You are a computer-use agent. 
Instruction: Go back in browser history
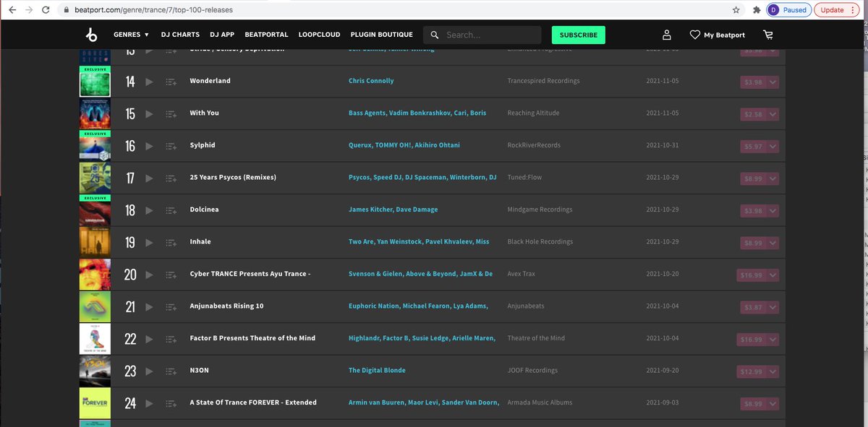[12, 10]
